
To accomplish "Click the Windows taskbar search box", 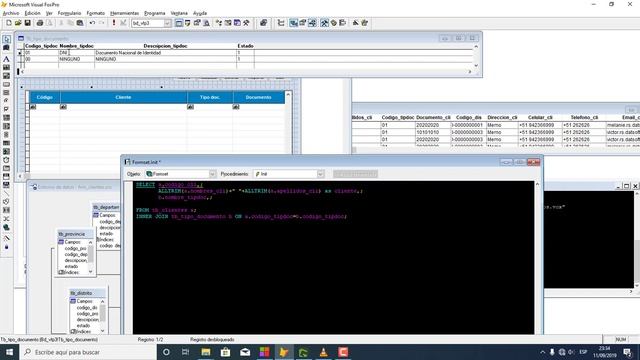I will tap(88, 352).
